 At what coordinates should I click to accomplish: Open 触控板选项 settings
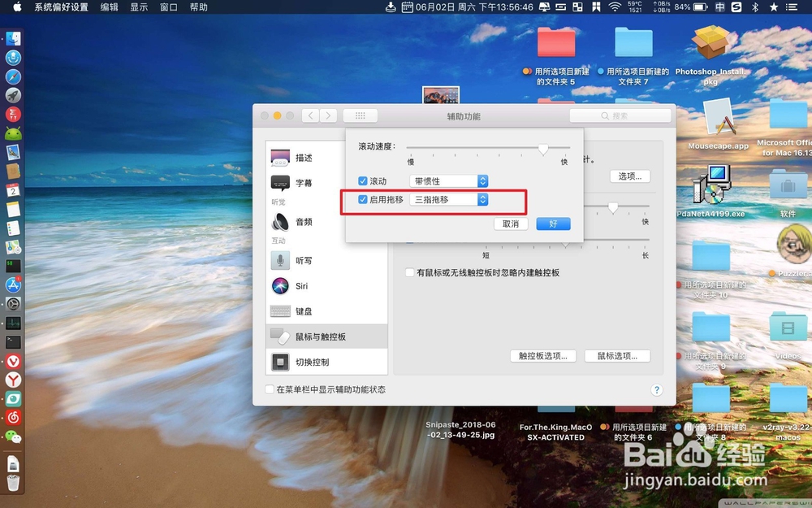point(542,355)
